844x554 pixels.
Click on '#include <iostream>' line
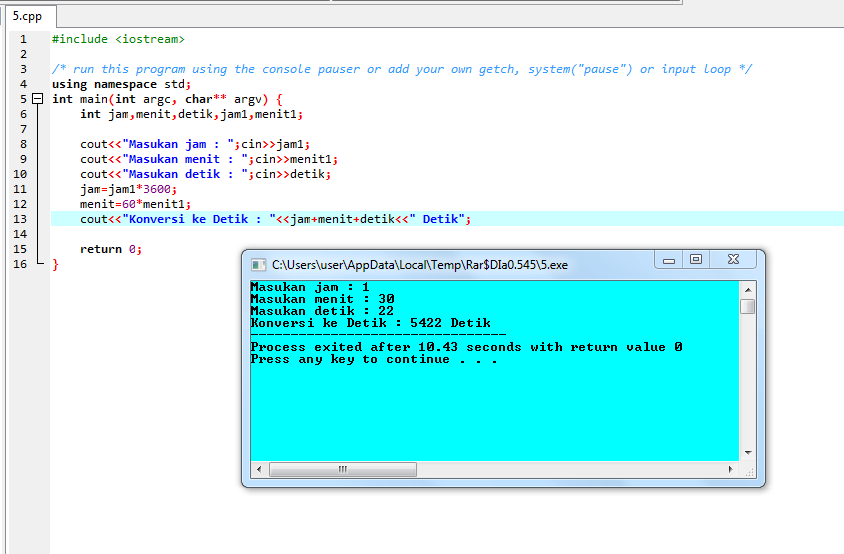pyautogui.click(x=118, y=39)
